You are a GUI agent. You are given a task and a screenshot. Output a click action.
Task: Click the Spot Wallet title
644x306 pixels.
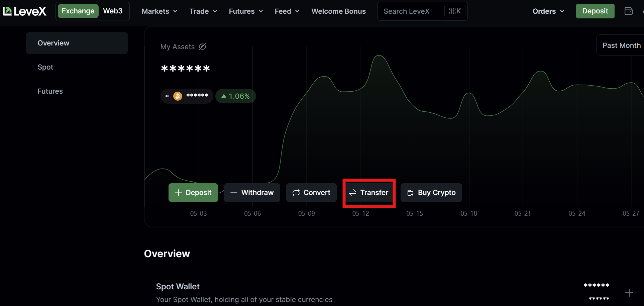point(178,287)
